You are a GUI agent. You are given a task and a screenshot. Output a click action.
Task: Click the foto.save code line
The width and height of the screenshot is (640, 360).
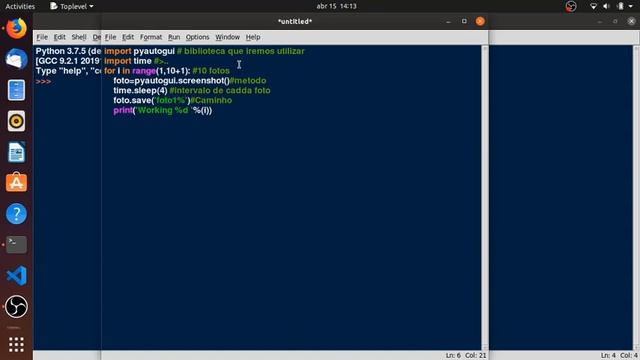coord(152,100)
